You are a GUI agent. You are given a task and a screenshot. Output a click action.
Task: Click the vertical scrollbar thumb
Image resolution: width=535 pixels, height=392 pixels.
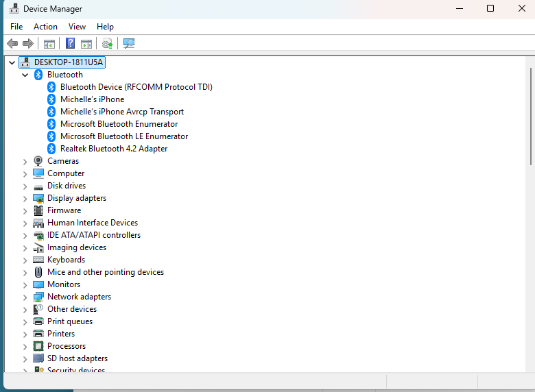tap(531, 117)
